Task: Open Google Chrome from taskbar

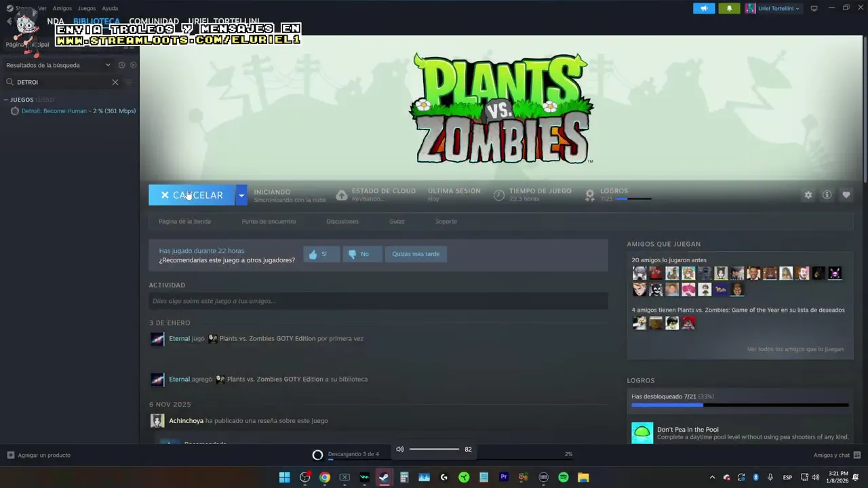Action: click(x=325, y=478)
